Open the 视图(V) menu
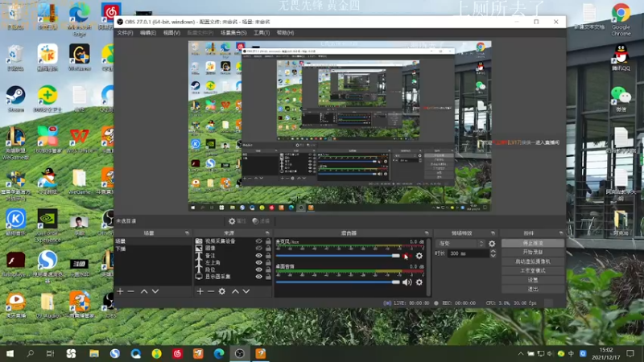Screen dimensions: 644x362 pos(171,33)
